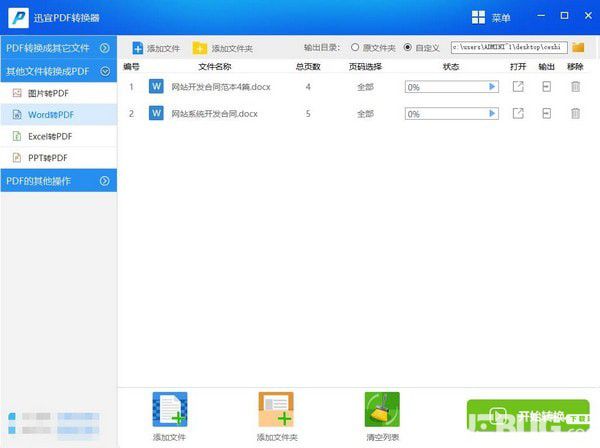Close the 迅宫PDF转换器 window
The image size is (600, 448).
588,16
